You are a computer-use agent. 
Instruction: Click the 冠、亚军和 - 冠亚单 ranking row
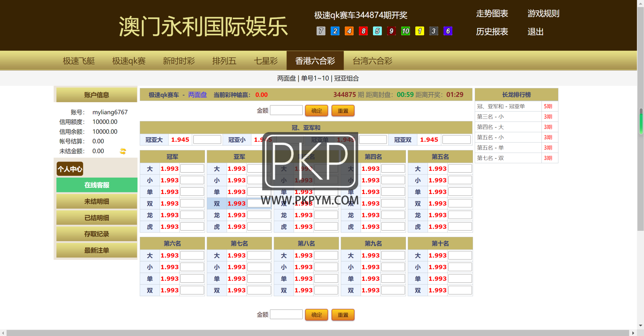(516, 106)
